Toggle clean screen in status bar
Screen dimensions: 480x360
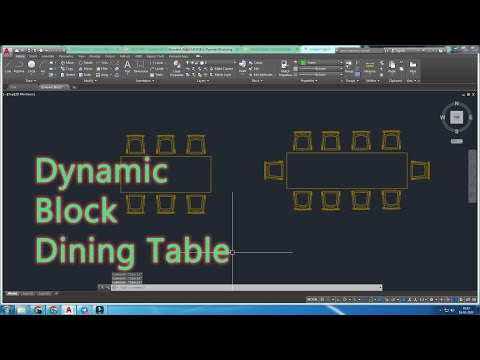[x=468, y=299]
